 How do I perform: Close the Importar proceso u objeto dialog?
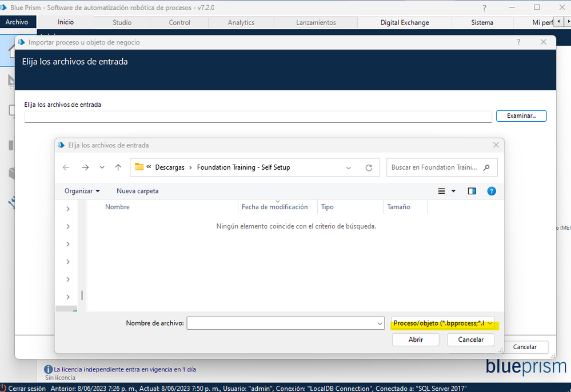point(544,42)
